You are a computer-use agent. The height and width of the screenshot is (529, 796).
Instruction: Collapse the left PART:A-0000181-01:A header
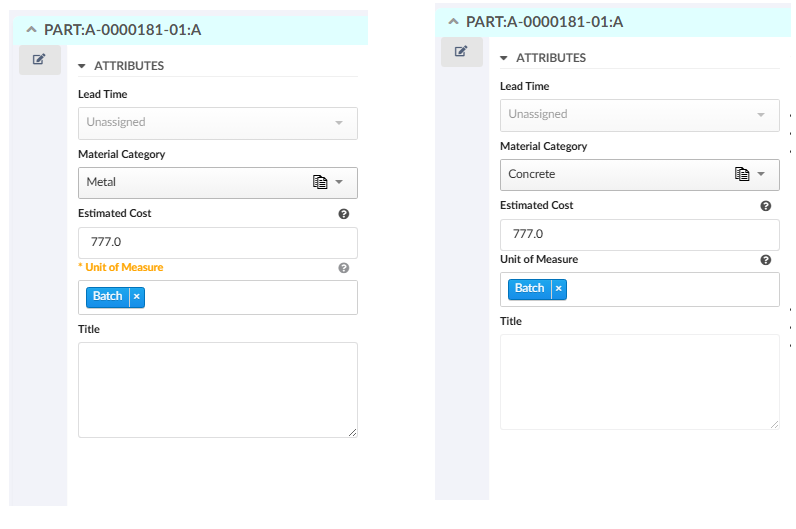point(30,30)
